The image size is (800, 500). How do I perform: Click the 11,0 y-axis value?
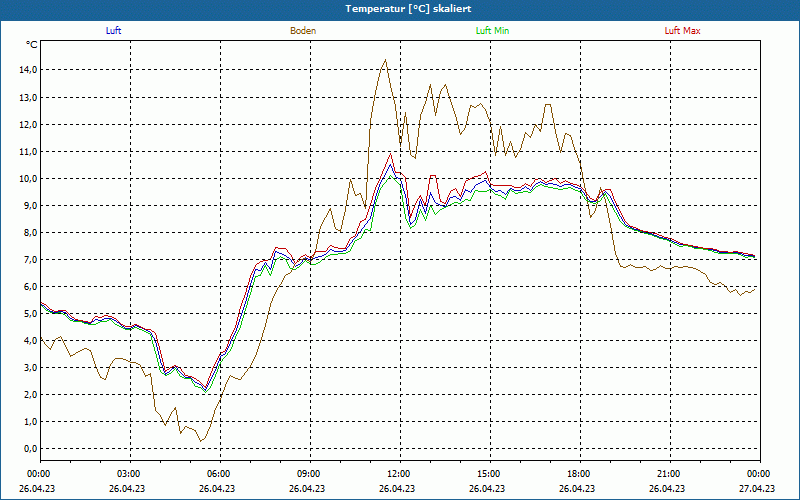[x=29, y=152]
